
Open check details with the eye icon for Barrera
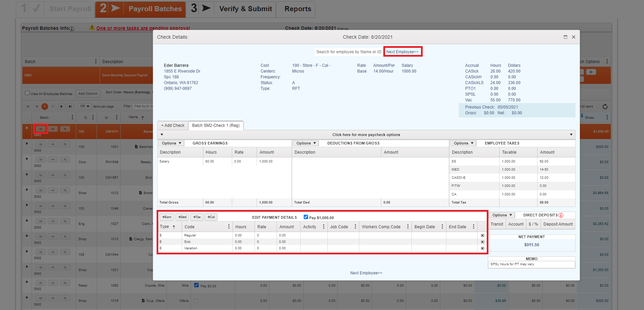[x=40, y=129]
